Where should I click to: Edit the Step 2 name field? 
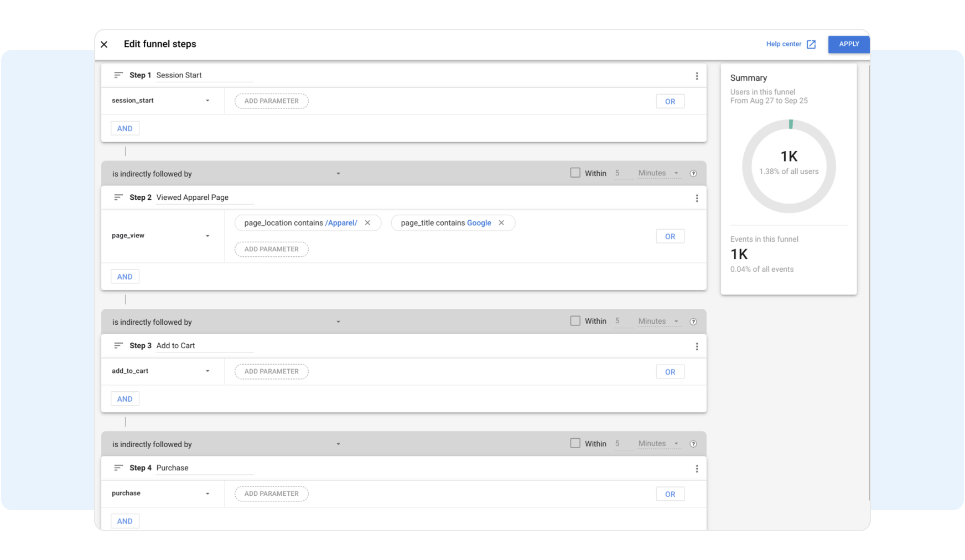pos(204,198)
